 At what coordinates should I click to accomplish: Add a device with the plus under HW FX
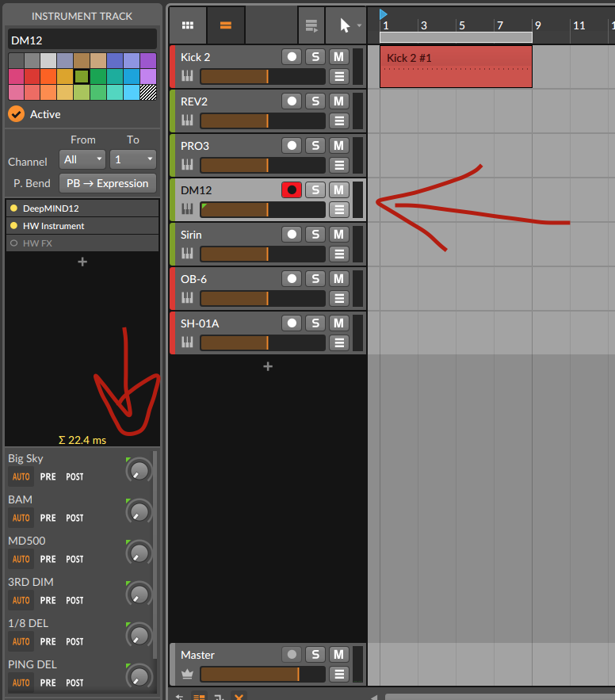point(82,262)
